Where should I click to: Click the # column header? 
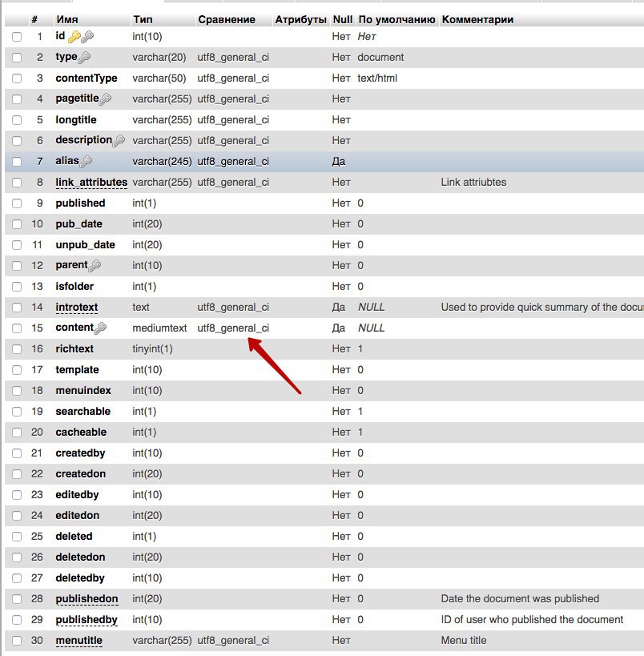[x=34, y=20]
